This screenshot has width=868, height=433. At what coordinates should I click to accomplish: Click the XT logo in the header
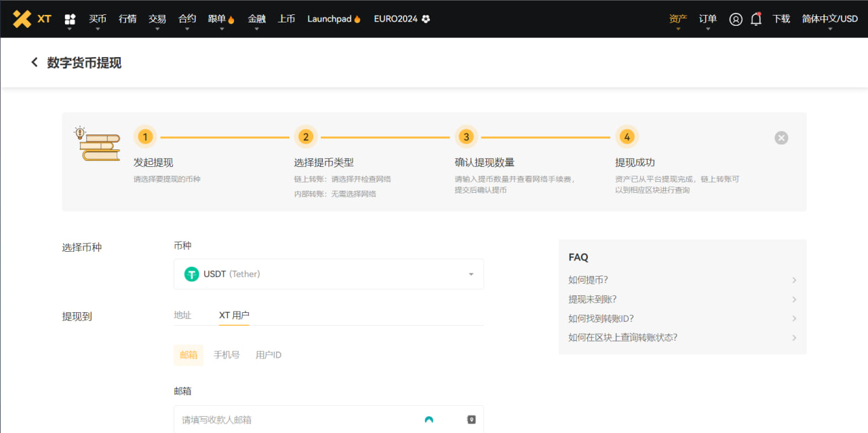tap(32, 19)
